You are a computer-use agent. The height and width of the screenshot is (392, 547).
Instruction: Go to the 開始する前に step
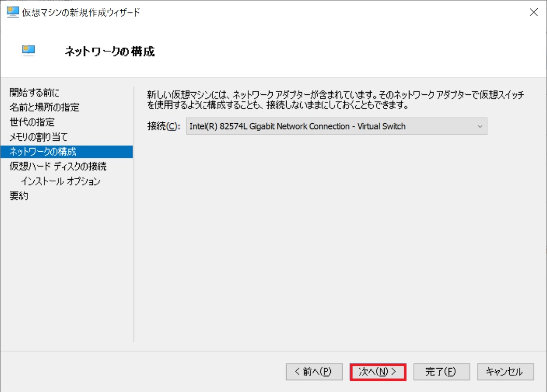[35, 92]
